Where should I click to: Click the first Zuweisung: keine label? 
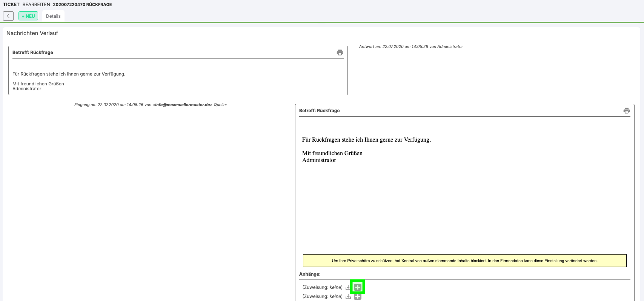[323, 287]
